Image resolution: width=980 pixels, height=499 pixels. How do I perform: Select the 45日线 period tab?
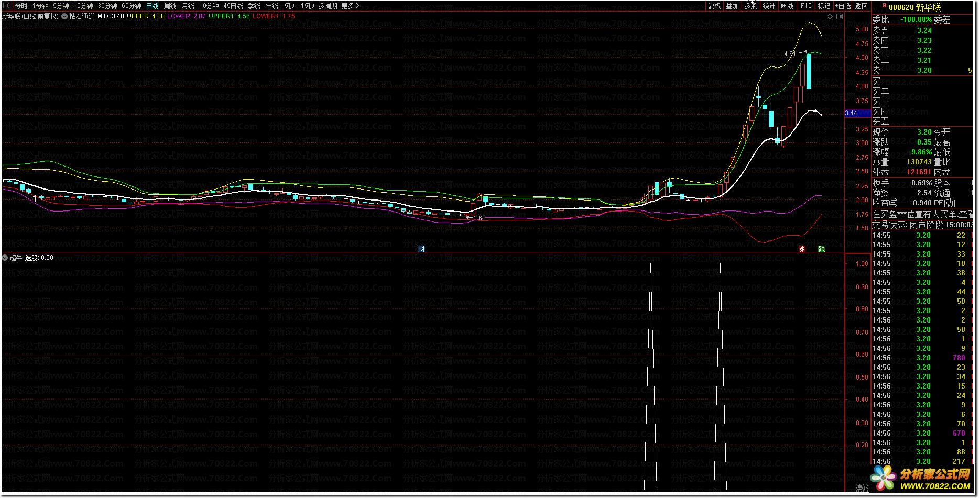coord(233,6)
